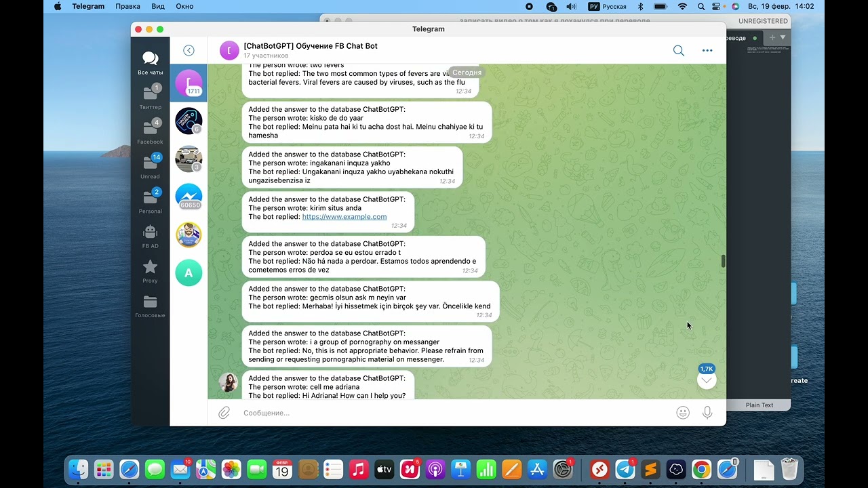This screenshot has height=488, width=868.
Task: Open Finder from the Dock
Action: point(79,469)
